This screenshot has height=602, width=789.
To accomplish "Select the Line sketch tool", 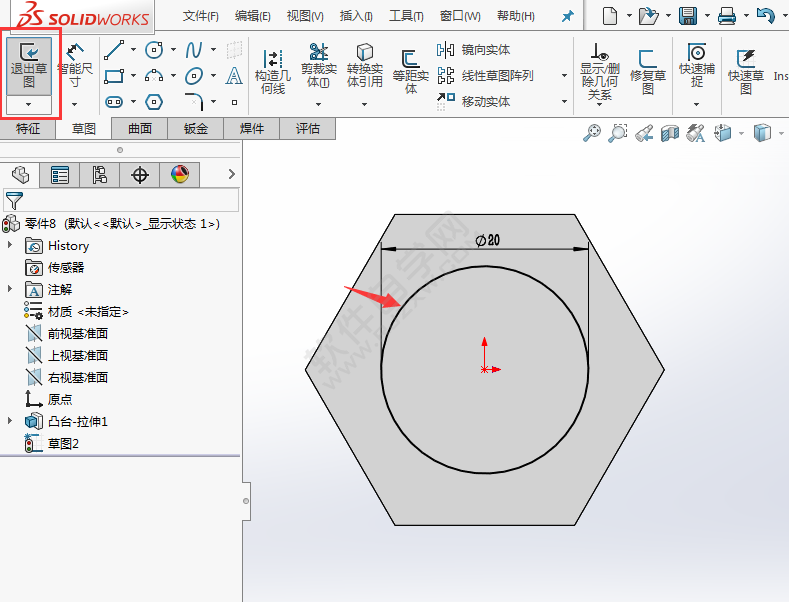I will click(x=114, y=50).
